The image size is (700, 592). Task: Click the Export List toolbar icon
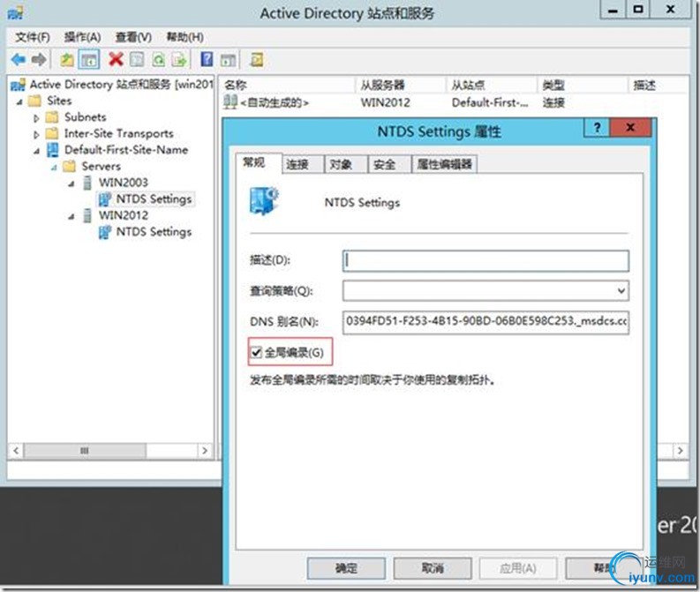tap(179, 59)
